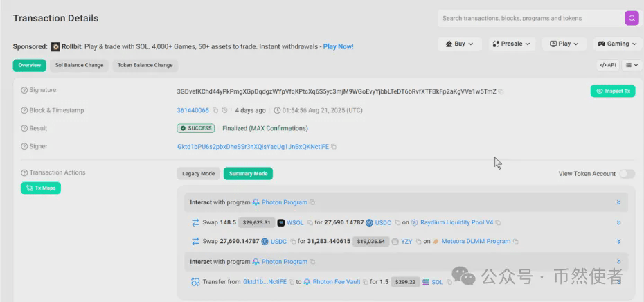The image size is (644, 302).
Task: Open the Sol Balance Change tab
Action: click(x=79, y=65)
